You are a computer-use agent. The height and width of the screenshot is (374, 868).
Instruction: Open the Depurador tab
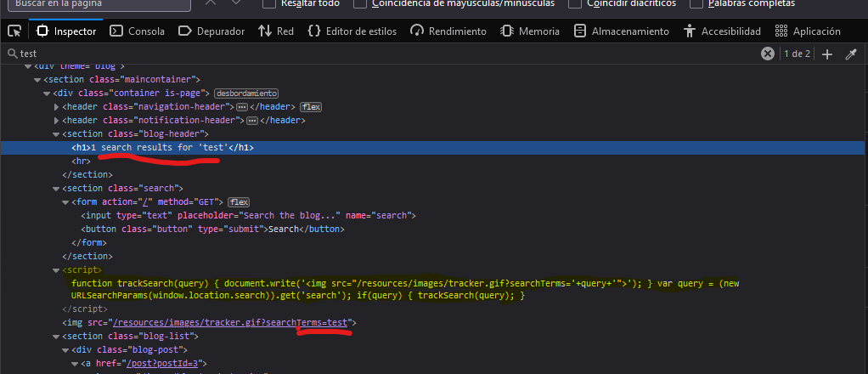211,31
